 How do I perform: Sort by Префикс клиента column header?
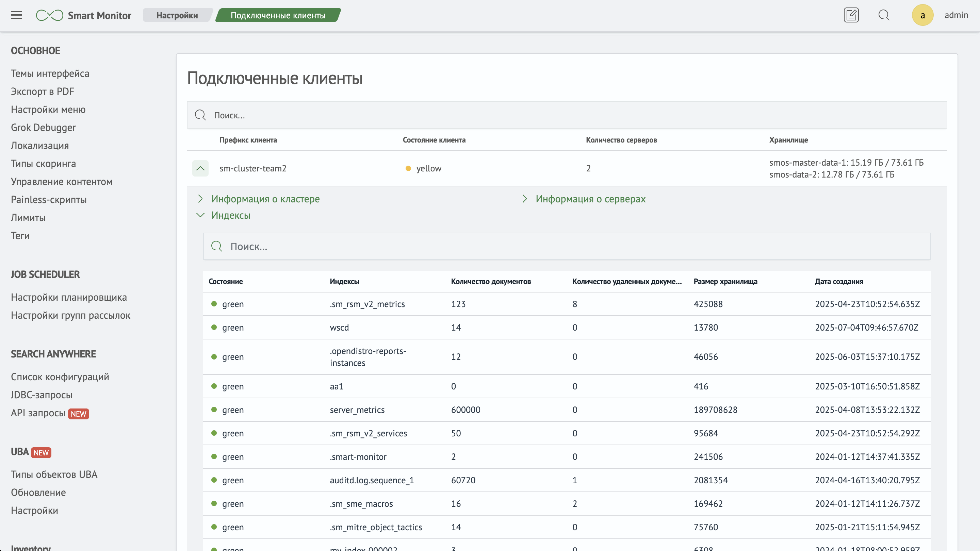[248, 140]
